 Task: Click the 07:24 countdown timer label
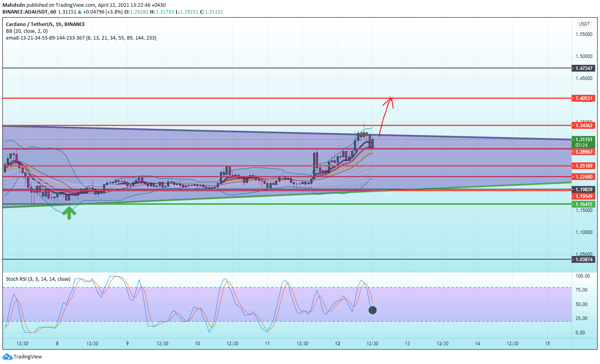coord(582,145)
